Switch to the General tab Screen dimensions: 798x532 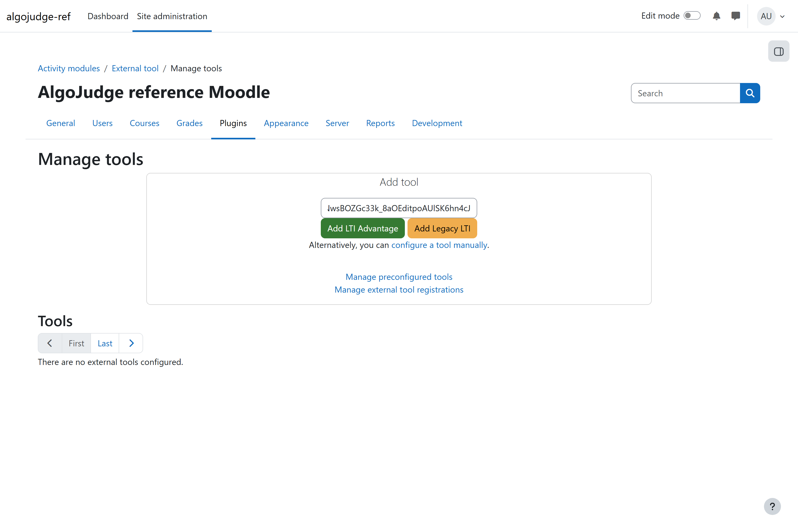coord(61,123)
